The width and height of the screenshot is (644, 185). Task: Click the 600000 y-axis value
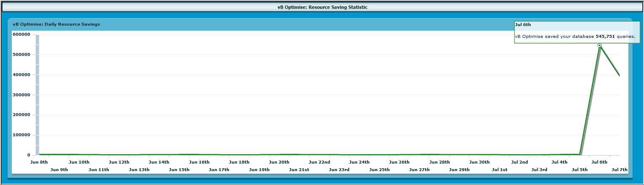(21, 34)
